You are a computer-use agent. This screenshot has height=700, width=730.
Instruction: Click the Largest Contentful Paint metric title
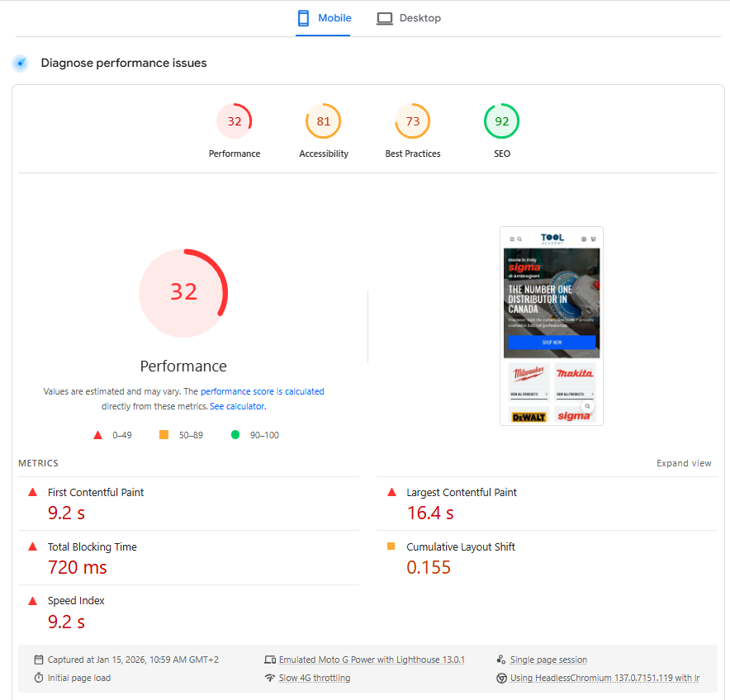coord(462,493)
